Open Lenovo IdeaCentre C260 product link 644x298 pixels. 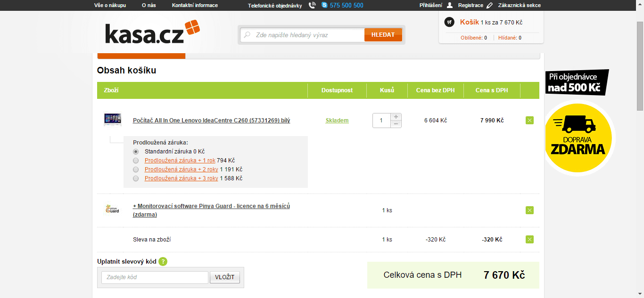(x=212, y=121)
